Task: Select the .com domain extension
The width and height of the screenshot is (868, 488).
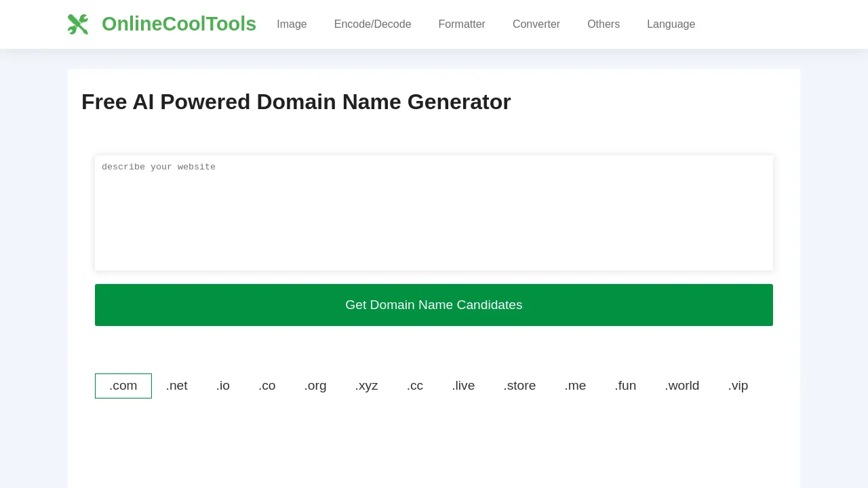Action: click(x=123, y=386)
